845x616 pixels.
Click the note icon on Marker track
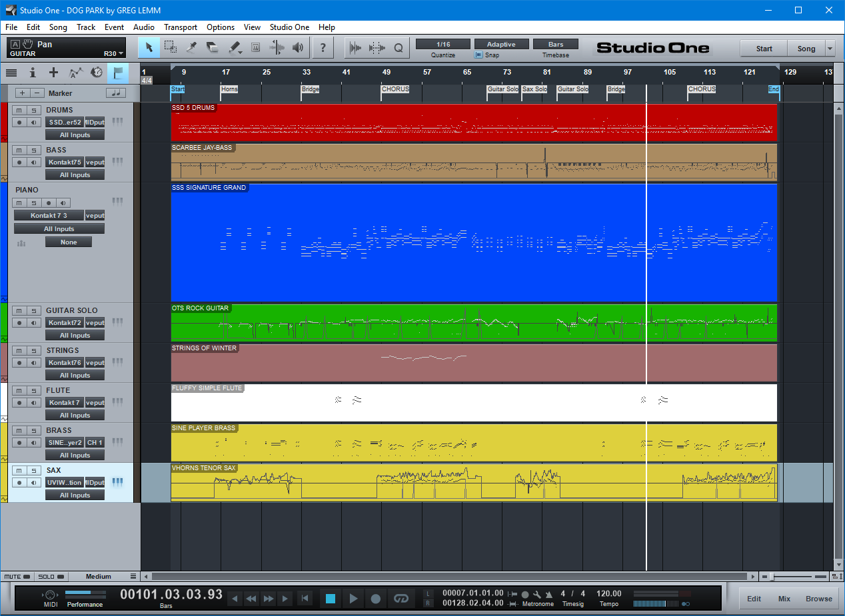pyautogui.click(x=115, y=93)
